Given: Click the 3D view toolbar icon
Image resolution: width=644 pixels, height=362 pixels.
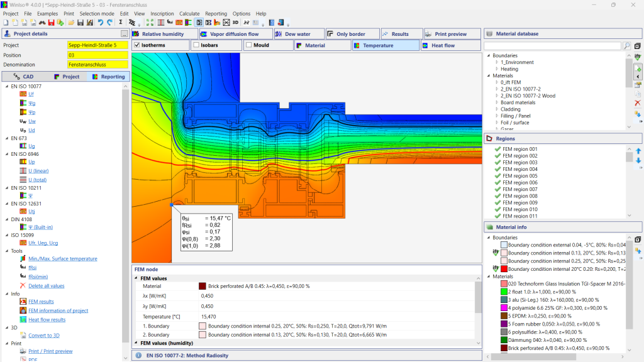Looking at the screenshot, I should (235, 23).
